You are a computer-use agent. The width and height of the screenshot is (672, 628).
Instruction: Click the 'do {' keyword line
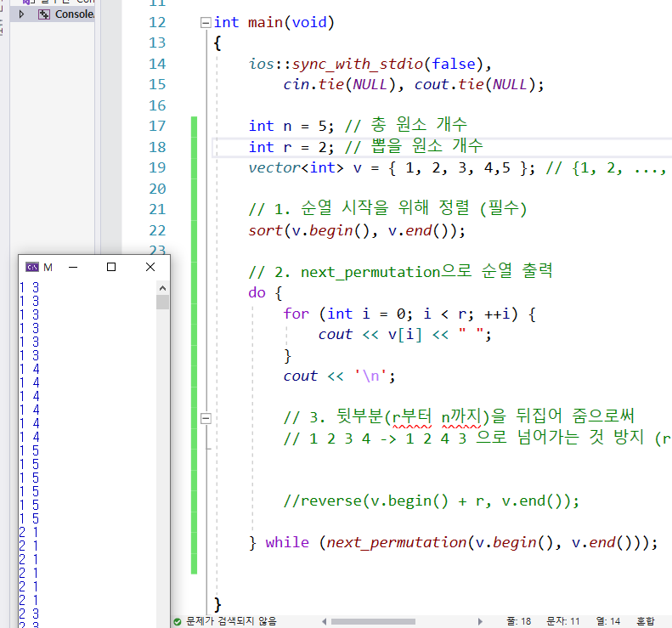[265, 293]
